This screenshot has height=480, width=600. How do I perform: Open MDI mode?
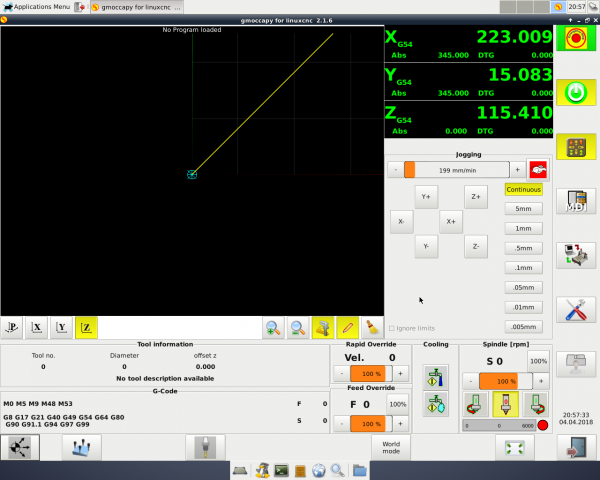point(575,202)
